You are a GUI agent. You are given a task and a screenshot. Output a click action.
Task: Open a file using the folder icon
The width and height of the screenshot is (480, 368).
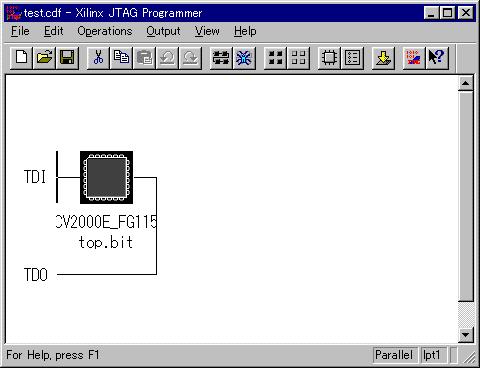click(44, 58)
